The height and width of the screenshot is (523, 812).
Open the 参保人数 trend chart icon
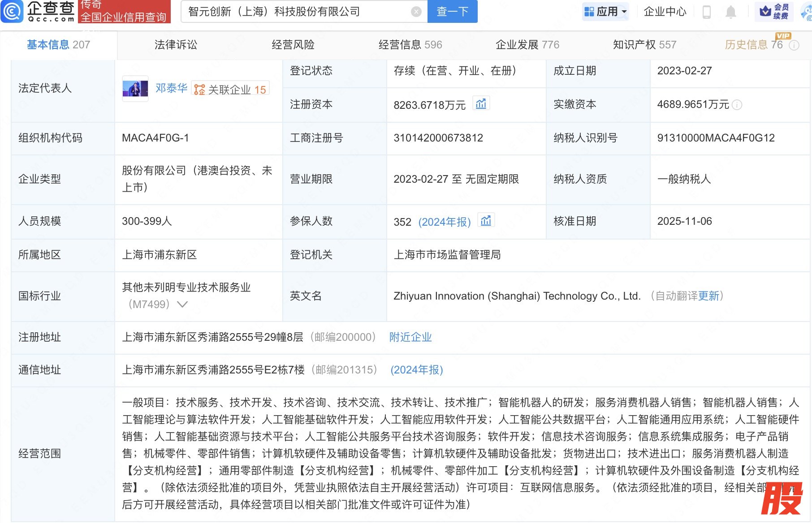(x=486, y=221)
